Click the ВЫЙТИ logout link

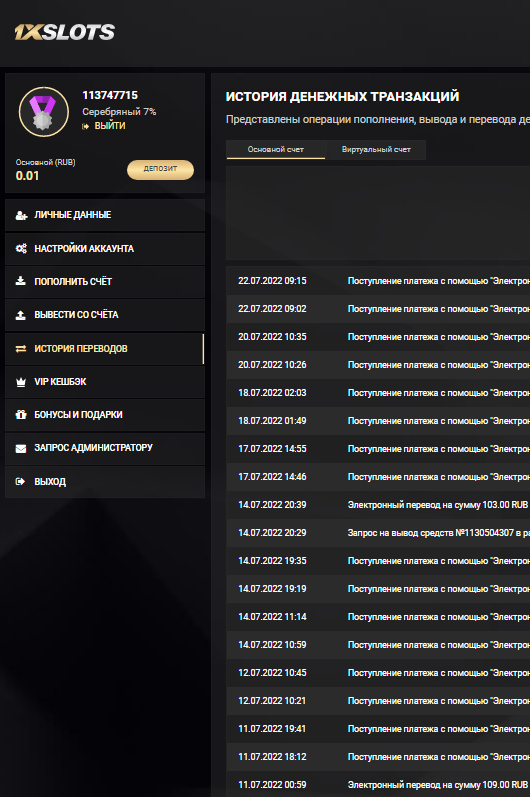coord(109,126)
